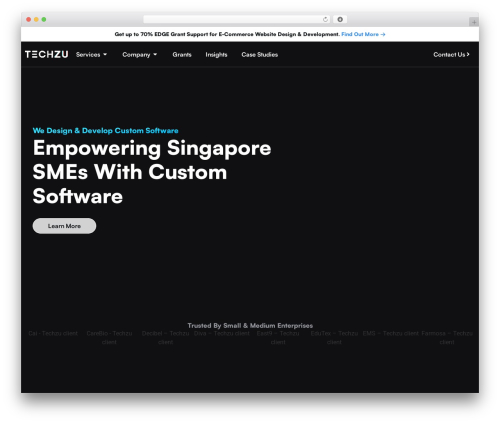Screen dimensions: 500x423
Task: Click the Decibel - Techzu client logo text
Action: (x=165, y=338)
